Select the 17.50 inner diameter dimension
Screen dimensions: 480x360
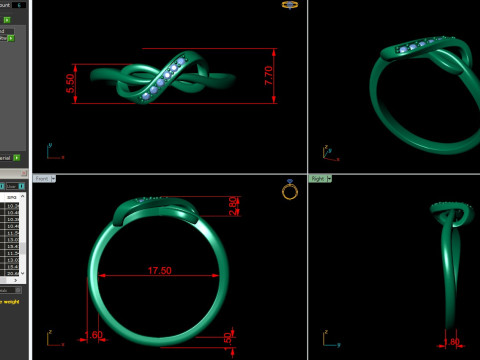(159, 270)
